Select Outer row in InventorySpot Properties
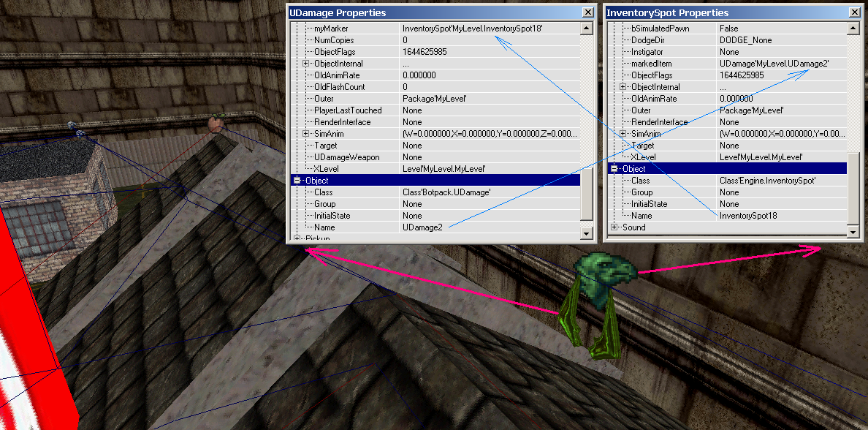The image size is (868, 430). (x=727, y=110)
